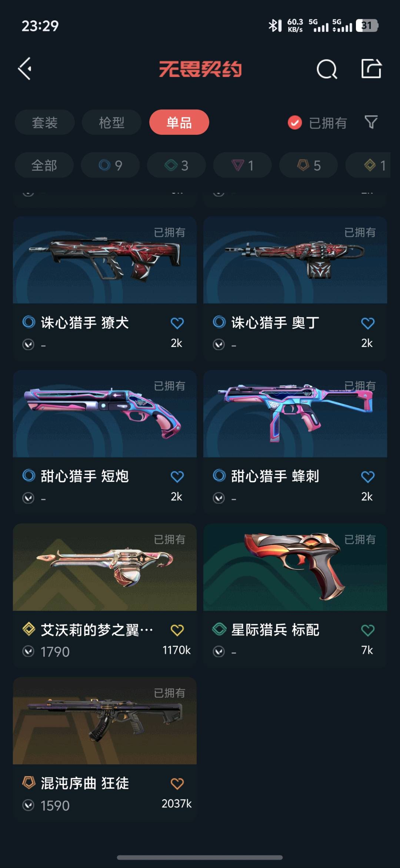Open the 混沌序曲 狂徒 skin thumbnail

click(x=105, y=721)
